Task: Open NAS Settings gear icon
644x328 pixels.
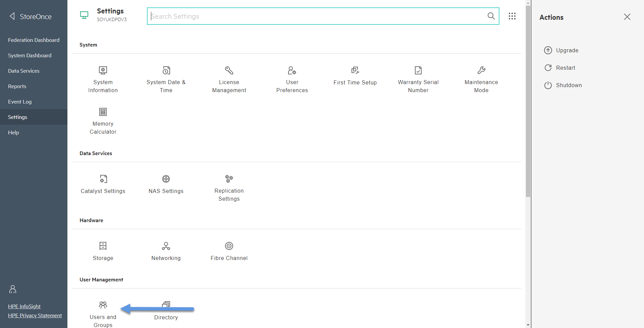Action: click(166, 179)
